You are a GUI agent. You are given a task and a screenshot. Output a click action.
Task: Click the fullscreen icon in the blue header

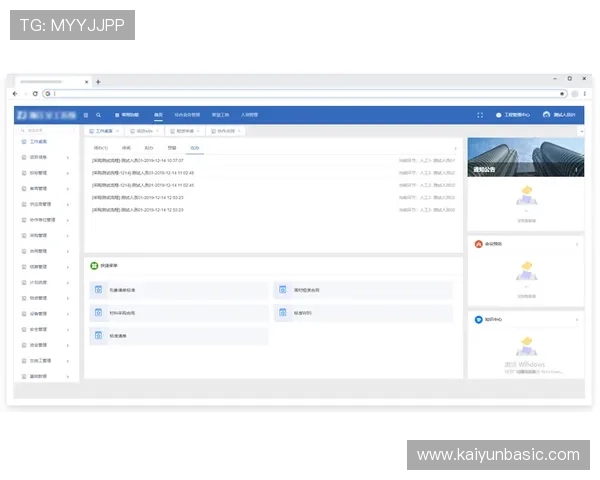480,115
